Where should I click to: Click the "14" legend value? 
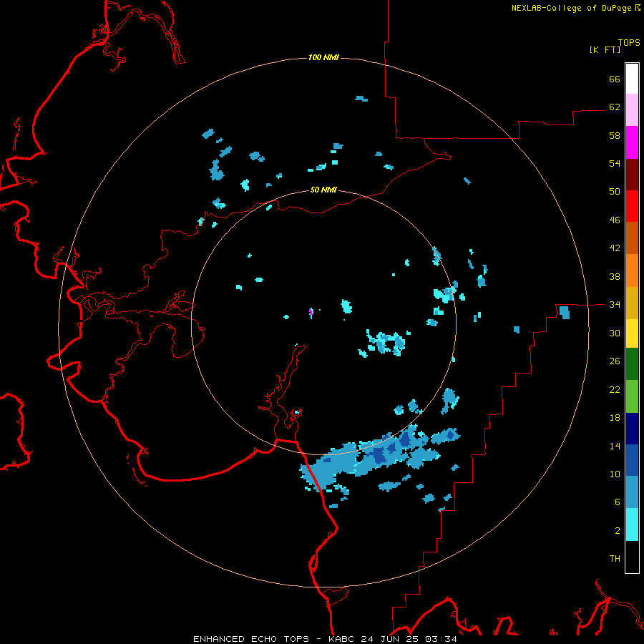click(615, 446)
